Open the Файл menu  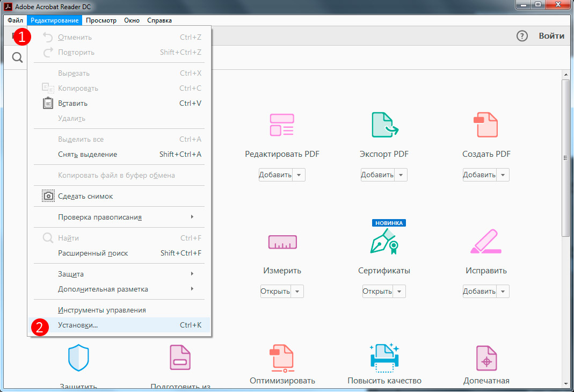[16, 20]
